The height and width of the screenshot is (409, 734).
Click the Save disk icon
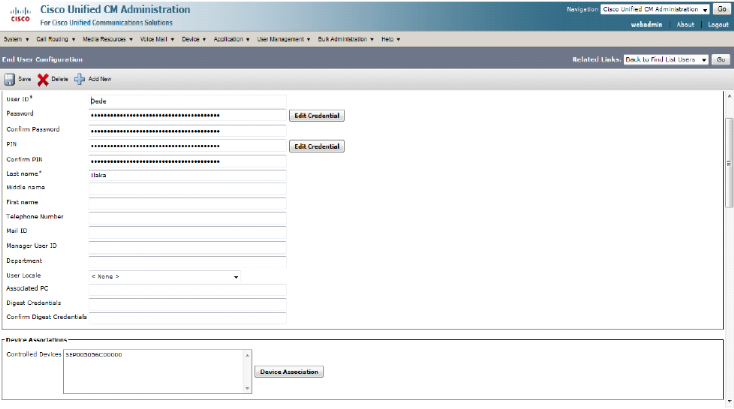point(9,79)
